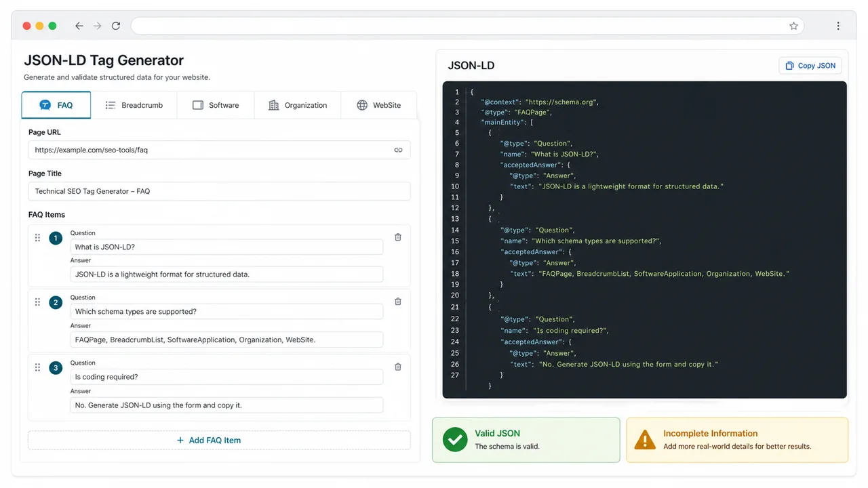Grab the drag handle of FAQ item 3
The width and height of the screenshot is (868, 488).
pos(37,367)
